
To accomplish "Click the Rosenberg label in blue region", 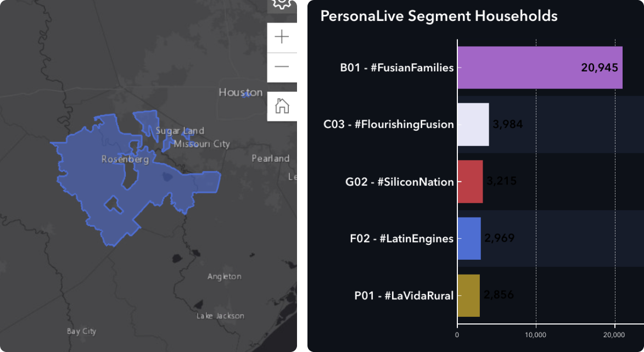I will (x=125, y=159).
